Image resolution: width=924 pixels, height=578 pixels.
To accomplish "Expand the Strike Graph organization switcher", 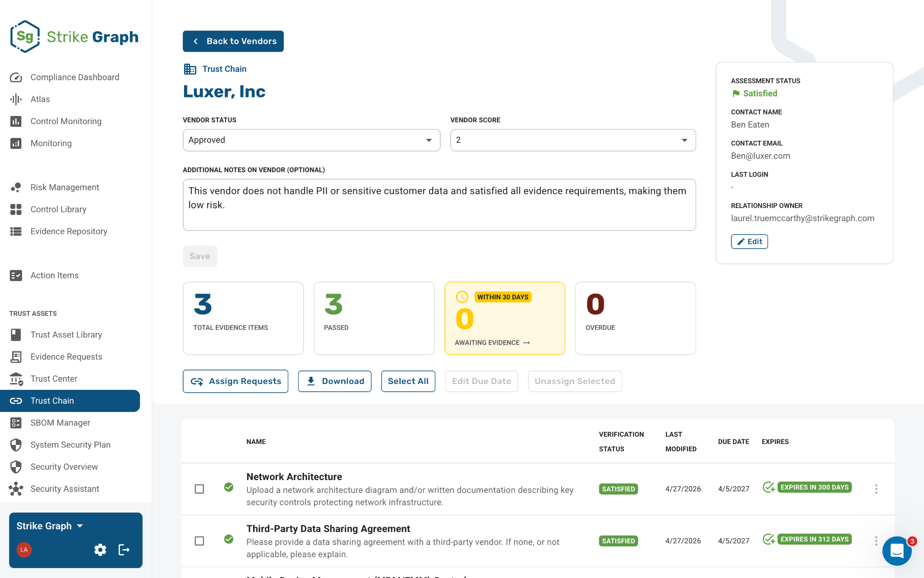I will pos(50,526).
